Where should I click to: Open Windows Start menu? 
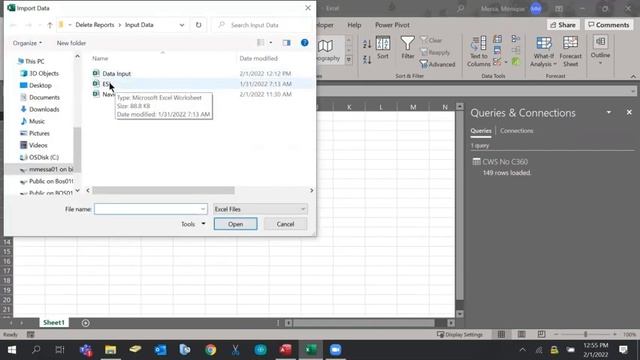click(11, 350)
